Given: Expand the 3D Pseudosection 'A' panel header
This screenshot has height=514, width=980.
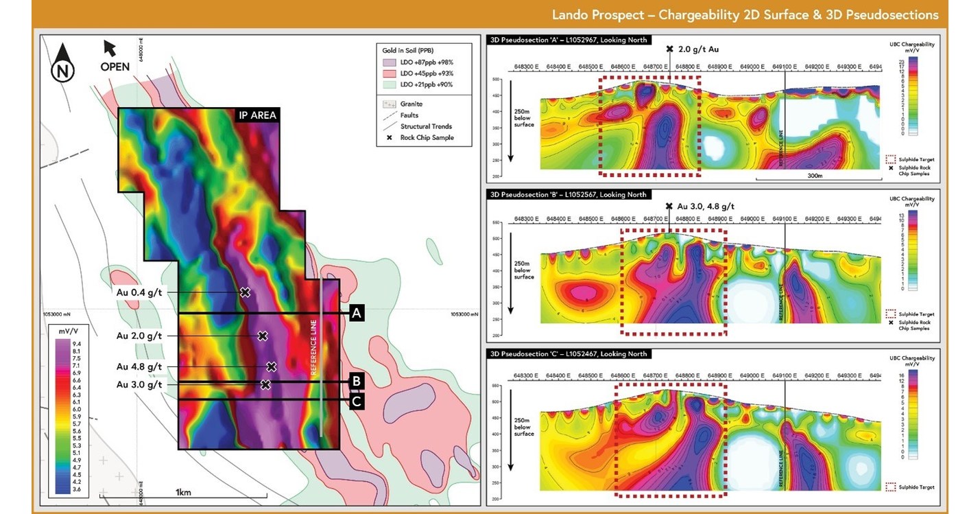Looking at the screenshot, I should (x=567, y=40).
